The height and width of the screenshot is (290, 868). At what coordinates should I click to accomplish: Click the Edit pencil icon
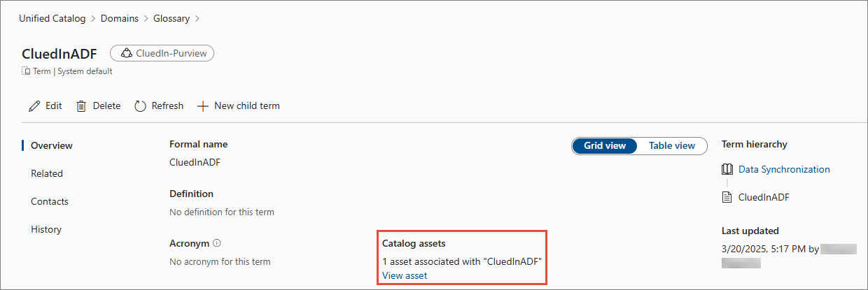[x=34, y=106]
